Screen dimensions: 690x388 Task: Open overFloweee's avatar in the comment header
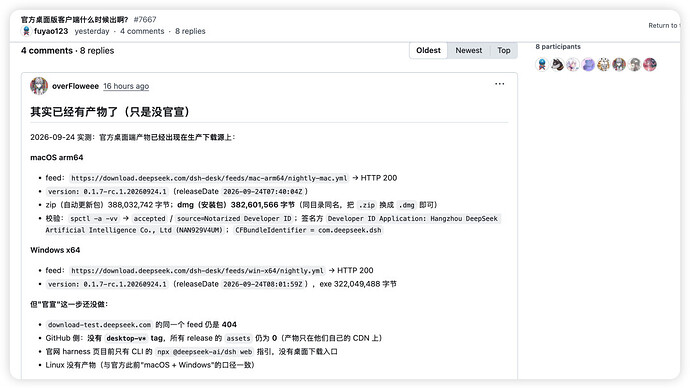tap(39, 86)
